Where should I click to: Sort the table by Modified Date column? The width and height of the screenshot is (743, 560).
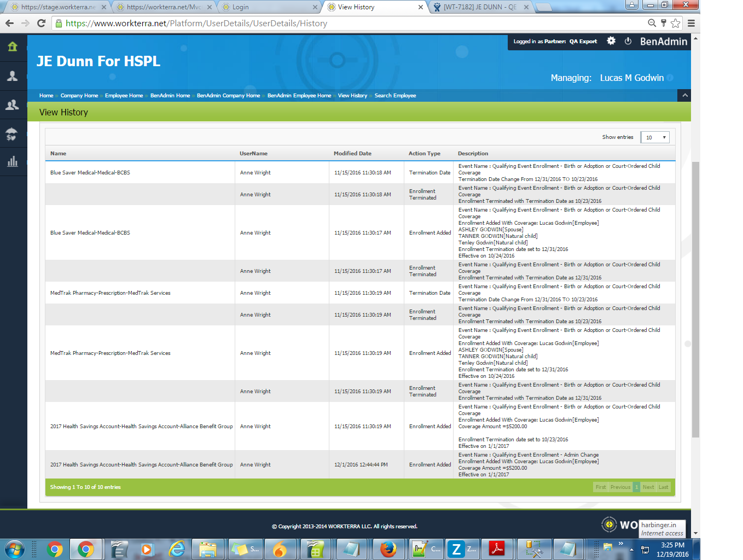tap(352, 154)
